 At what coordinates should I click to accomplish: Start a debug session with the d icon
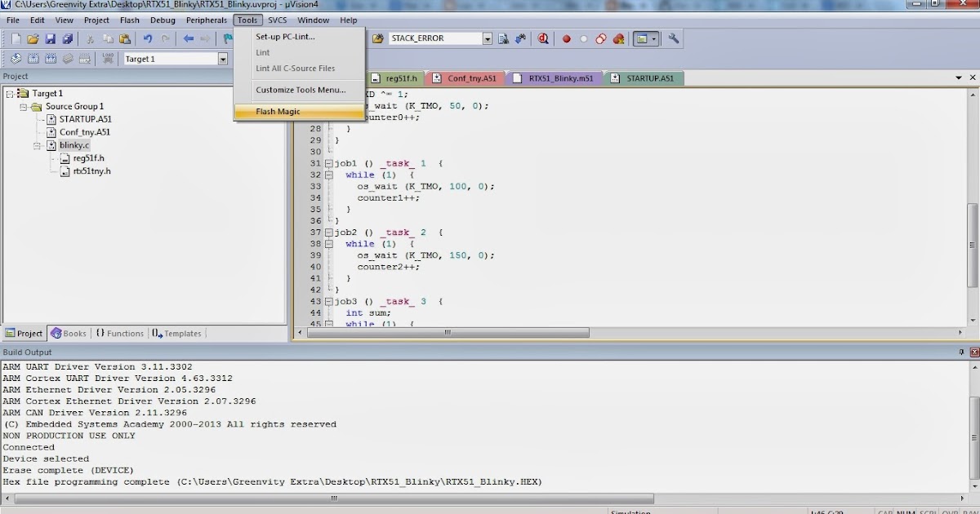542,38
